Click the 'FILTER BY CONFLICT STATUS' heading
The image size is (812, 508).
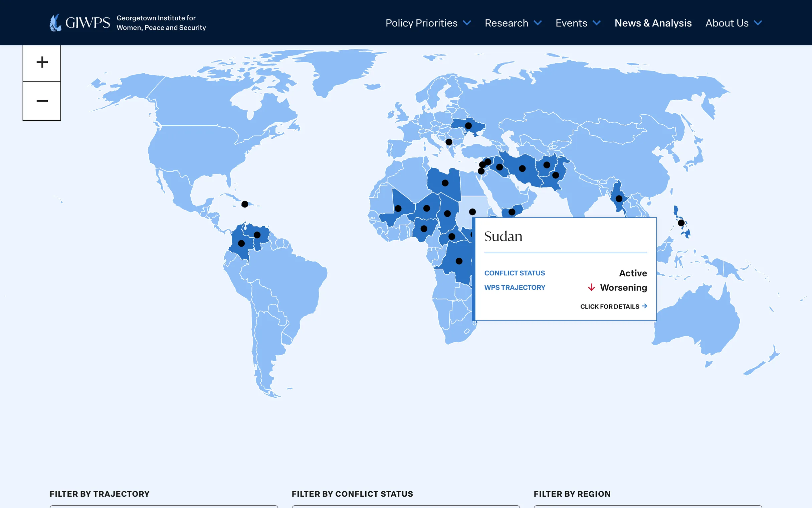click(x=352, y=494)
